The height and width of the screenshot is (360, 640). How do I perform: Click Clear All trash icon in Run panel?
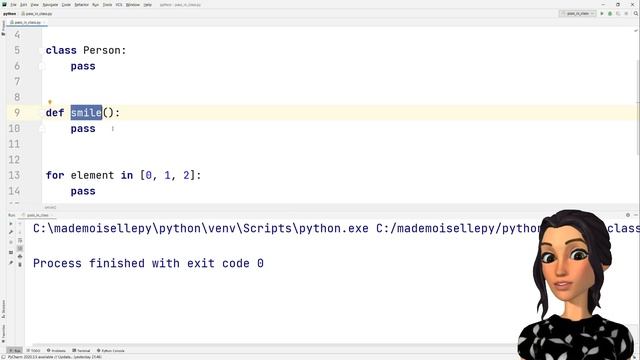point(20,264)
